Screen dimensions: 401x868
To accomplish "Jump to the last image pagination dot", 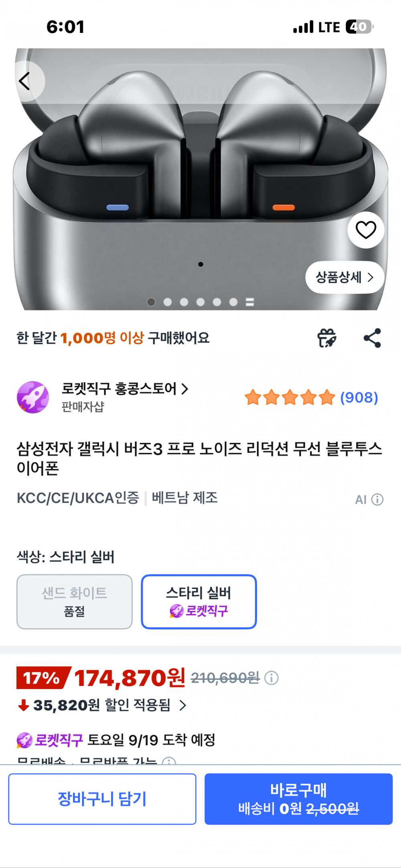I will [x=233, y=302].
